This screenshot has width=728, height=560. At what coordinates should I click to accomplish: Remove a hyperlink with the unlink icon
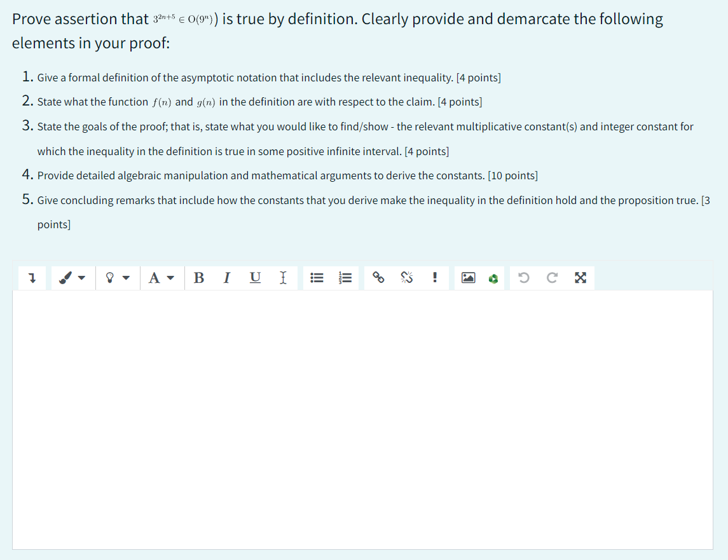coord(407,278)
